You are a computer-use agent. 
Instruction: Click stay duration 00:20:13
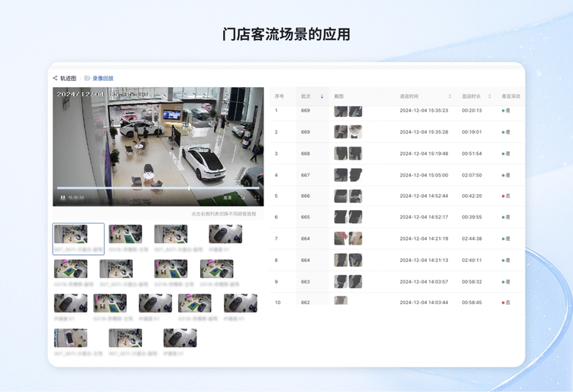[x=472, y=110]
